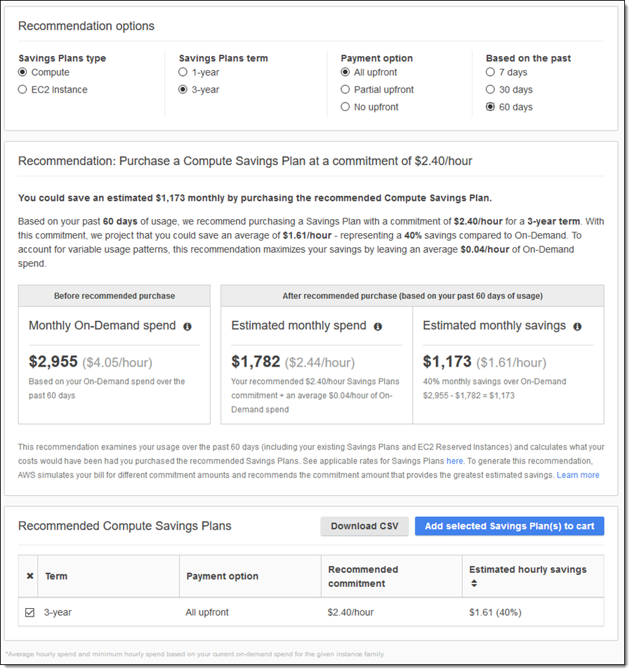Choose Partial upfront payment option
The width and height of the screenshot is (632, 672).
pyautogui.click(x=345, y=90)
